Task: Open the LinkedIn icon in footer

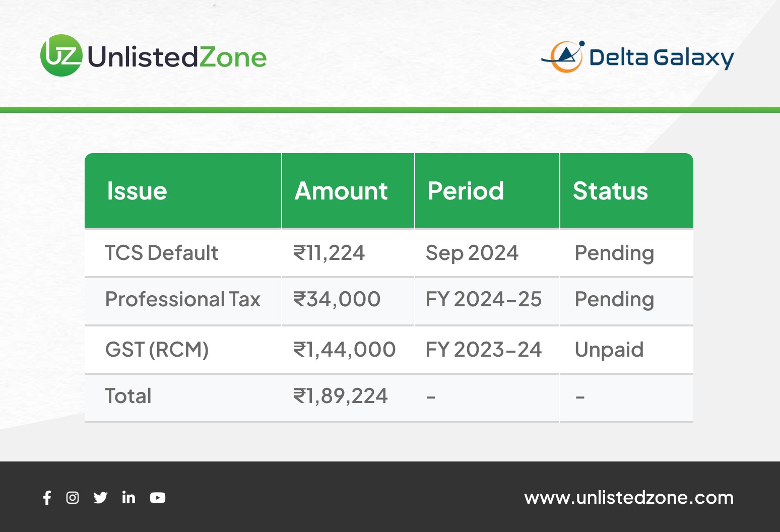Action: point(128,498)
